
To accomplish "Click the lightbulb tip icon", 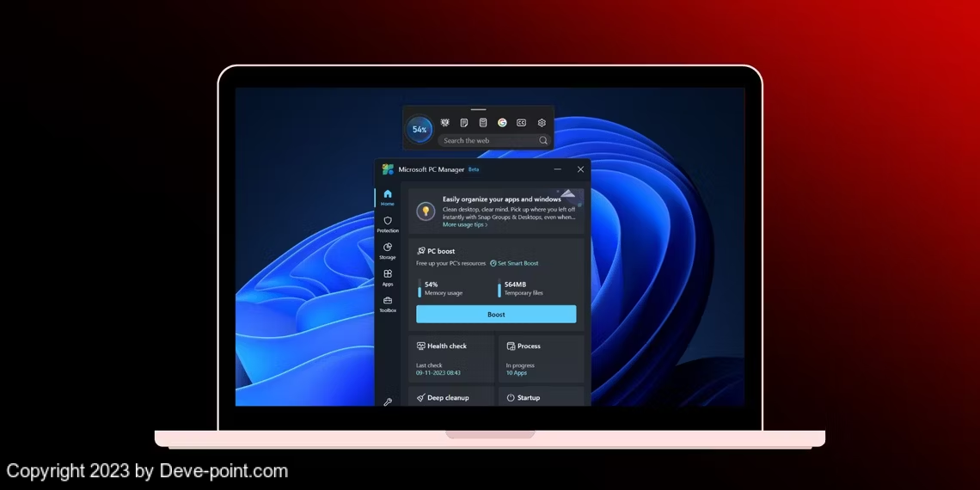I will click(x=426, y=211).
